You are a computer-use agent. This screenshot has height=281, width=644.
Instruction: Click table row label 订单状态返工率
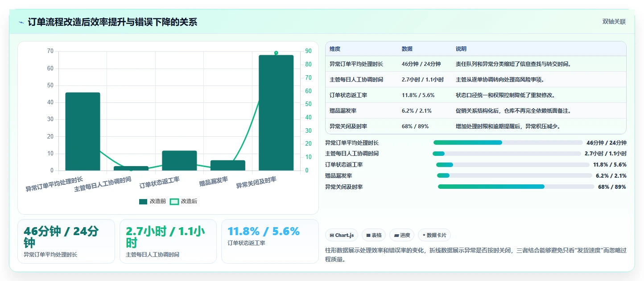pyautogui.click(x=348, y=95)
